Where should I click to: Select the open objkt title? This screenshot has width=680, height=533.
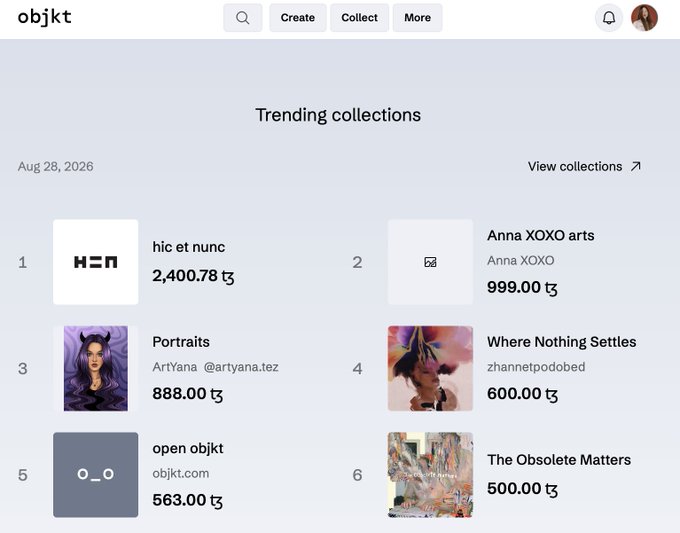tap(188, 448)
